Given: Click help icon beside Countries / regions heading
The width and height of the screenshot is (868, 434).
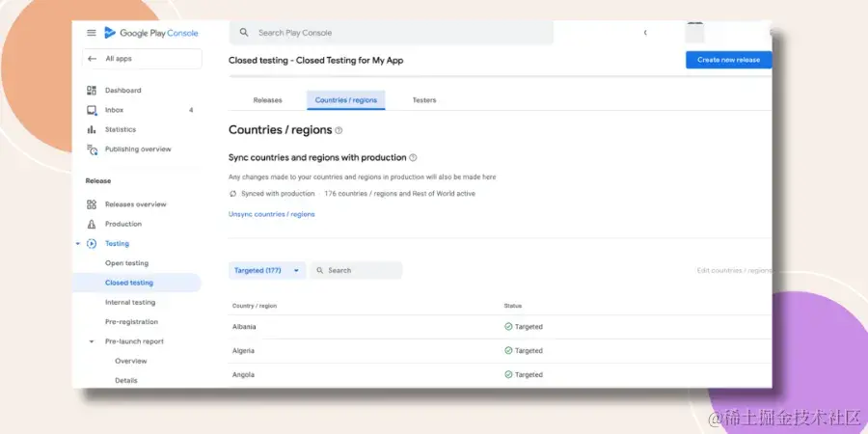Looking at the screenshot, I should pyautogui.click(x=339, y=130).
